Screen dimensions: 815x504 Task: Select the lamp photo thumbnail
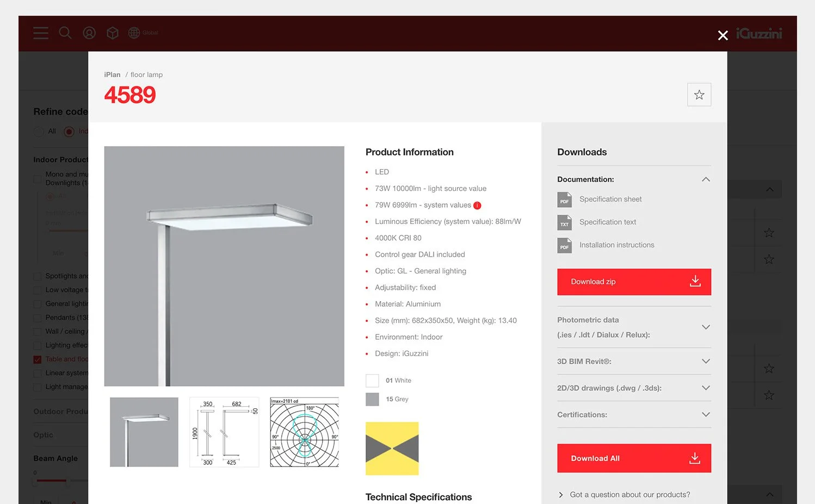pyautogui.click(x=144, y=432)
